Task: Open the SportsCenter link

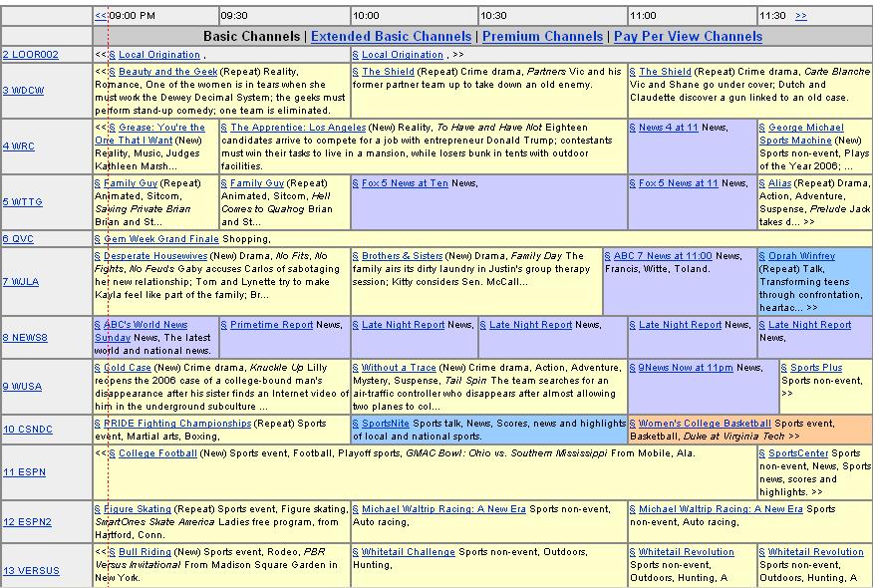Action: 798,453
